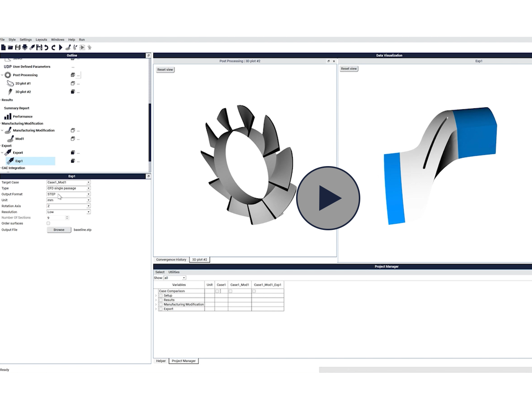Open the Windows menu

[58, 40]
